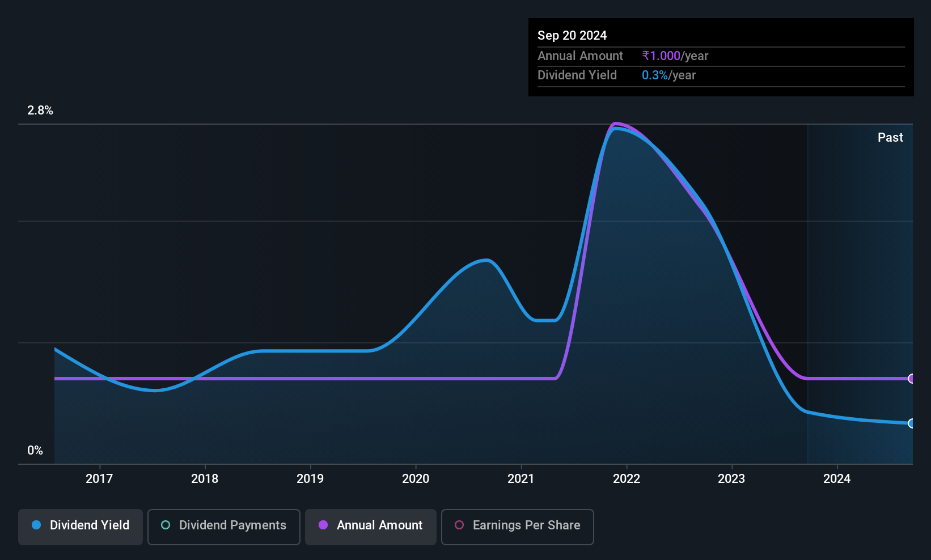Click the teal Dividend Payments legend circle
931x560 pixels.
[x=166, y=525]
